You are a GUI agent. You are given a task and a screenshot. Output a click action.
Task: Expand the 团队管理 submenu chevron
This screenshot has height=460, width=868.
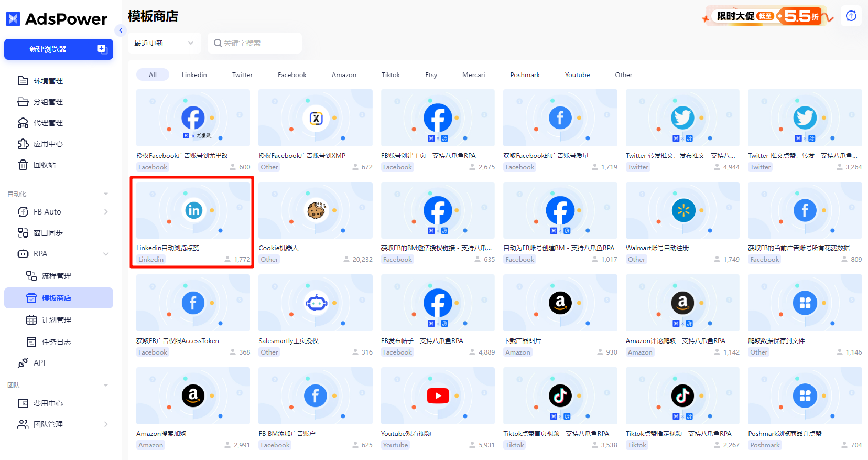pyautogui.click(x=106, y=424)
